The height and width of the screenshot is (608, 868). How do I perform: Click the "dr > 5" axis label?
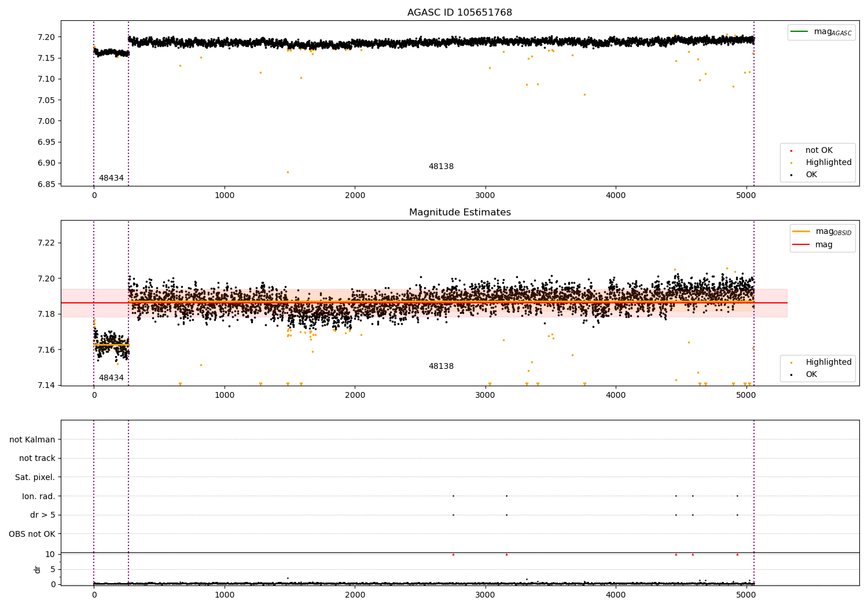pos(43,515)
